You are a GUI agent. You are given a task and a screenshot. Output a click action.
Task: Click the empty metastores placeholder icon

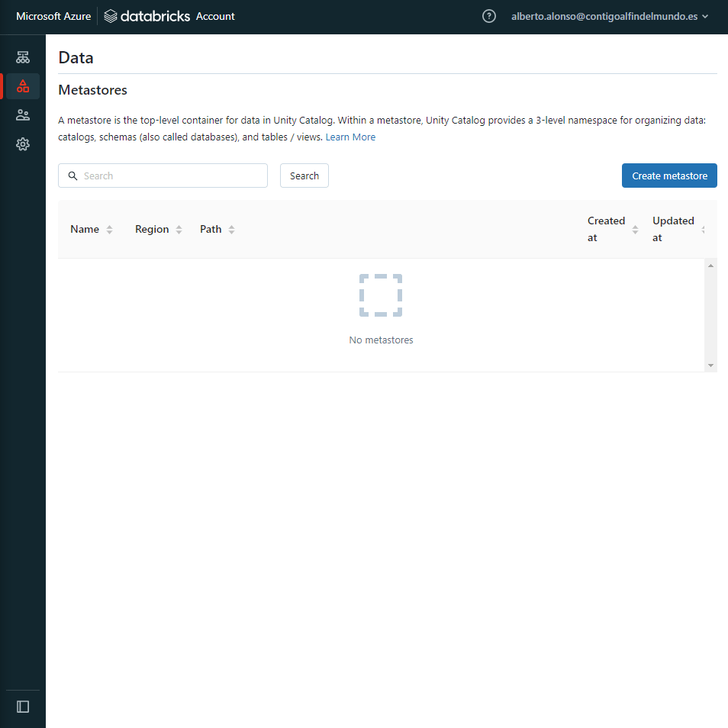pyautogui.click(x=381, y=295)
